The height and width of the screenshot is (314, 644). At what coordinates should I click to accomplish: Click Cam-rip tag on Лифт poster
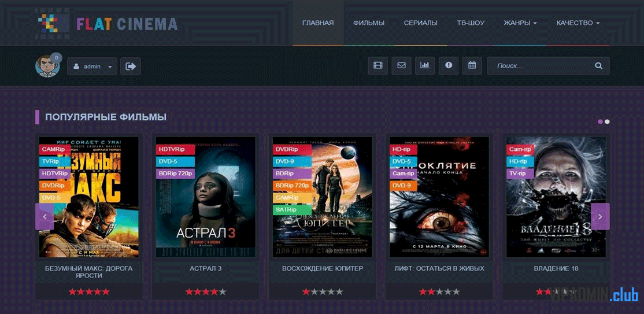point(404,173)
